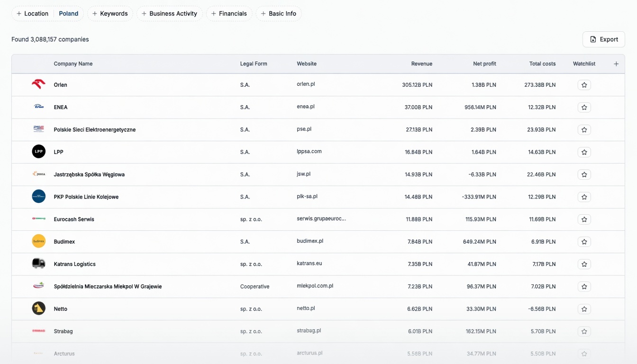637x364 pixels.
Task: Sort by the Net profit column header
Action: coord(484,64)
